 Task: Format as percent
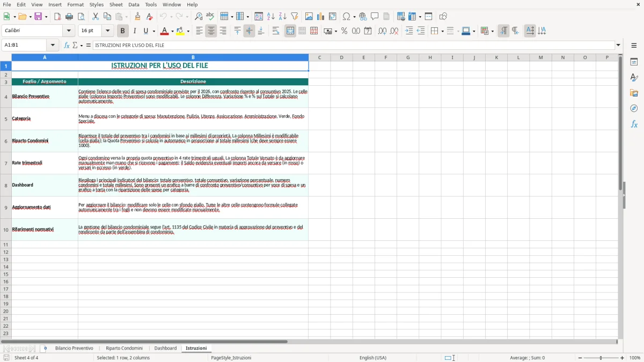345,31
